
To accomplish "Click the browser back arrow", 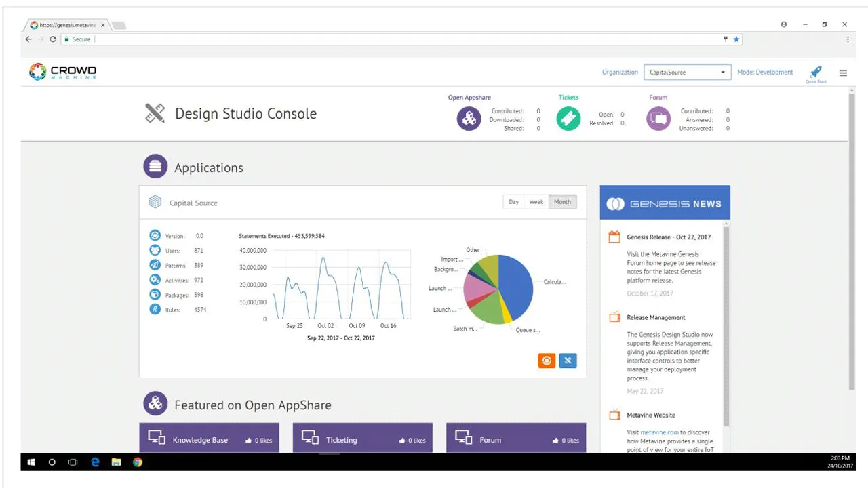I will [28, 39].
